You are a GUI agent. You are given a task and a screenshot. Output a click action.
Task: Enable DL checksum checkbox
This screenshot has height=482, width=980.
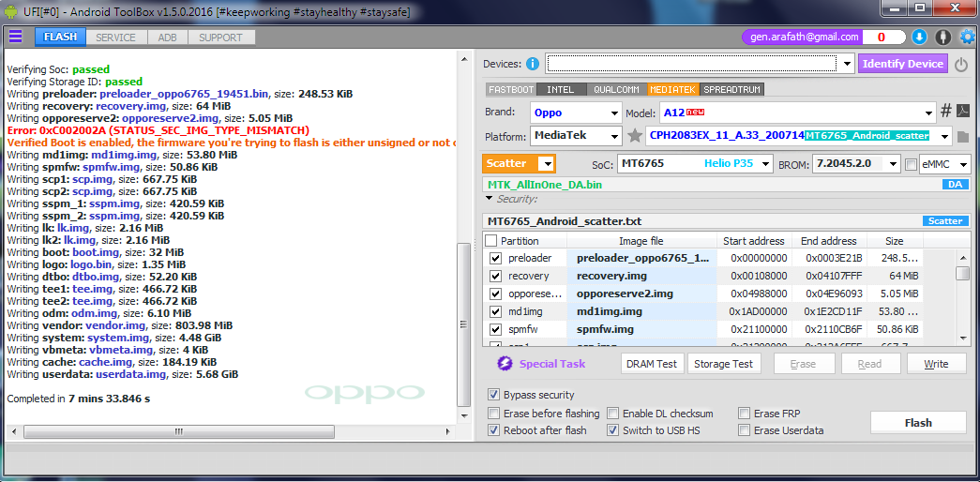pyautogui.click(x=613, y=414)
